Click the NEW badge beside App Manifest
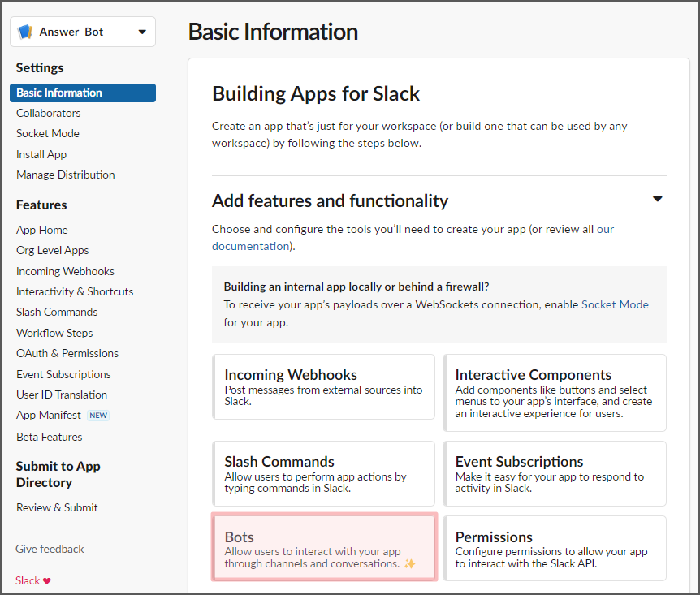This screenshot has height=595, width=700. 98,416
